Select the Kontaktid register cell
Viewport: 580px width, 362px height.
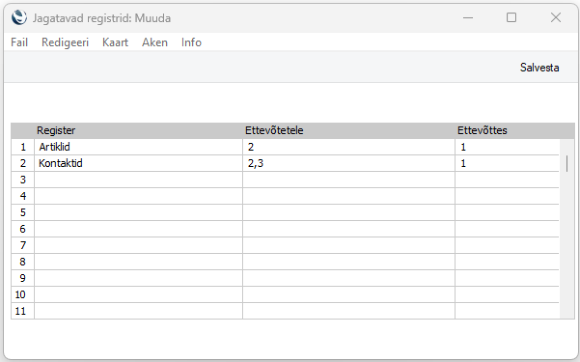click(138, 163)
